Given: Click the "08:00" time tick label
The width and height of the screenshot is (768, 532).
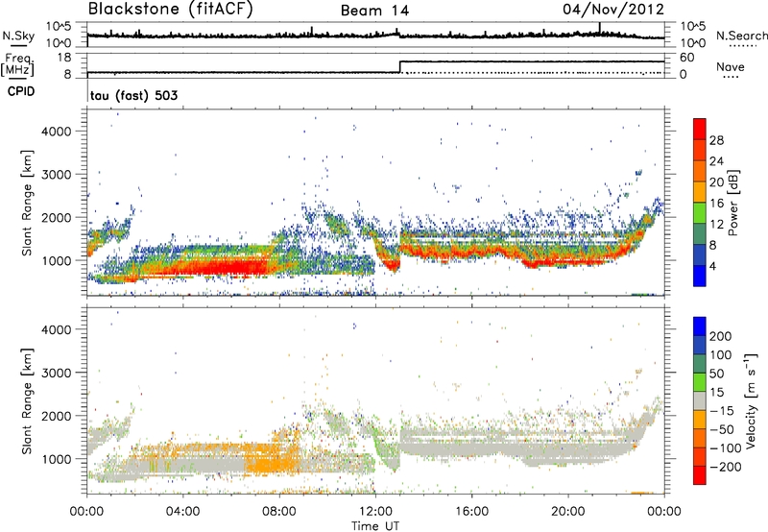Looking at the screenshot, I should 279,512.
